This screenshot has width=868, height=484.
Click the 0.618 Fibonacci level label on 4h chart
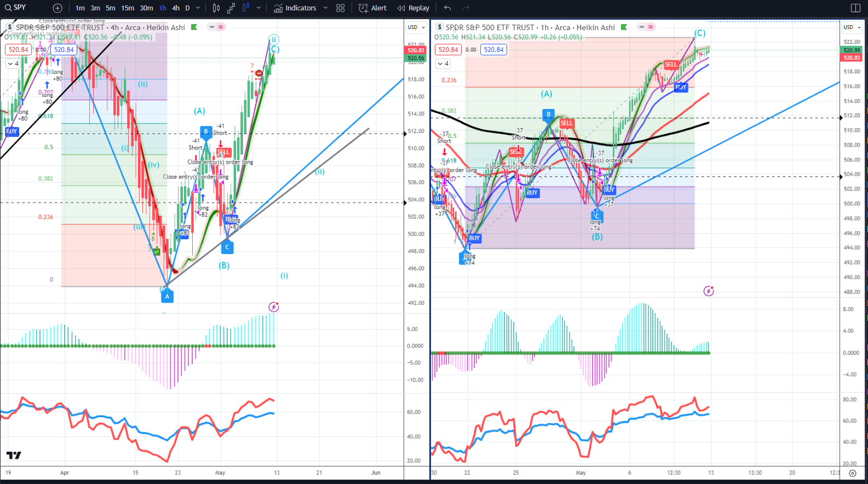tap(45, 116)
